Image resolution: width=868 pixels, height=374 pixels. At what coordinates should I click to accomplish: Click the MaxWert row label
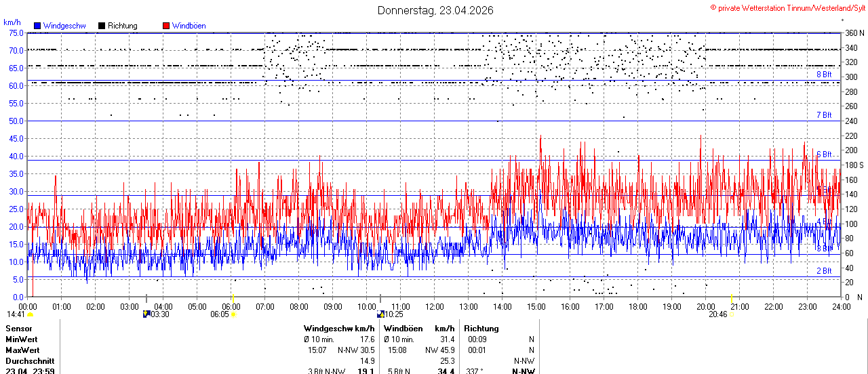click(23, 350)
